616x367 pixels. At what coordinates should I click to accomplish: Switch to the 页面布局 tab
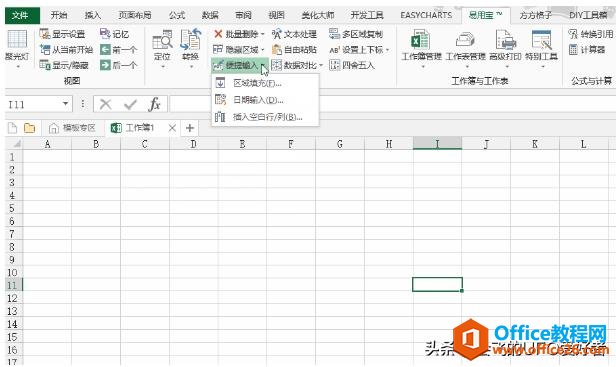135,15
